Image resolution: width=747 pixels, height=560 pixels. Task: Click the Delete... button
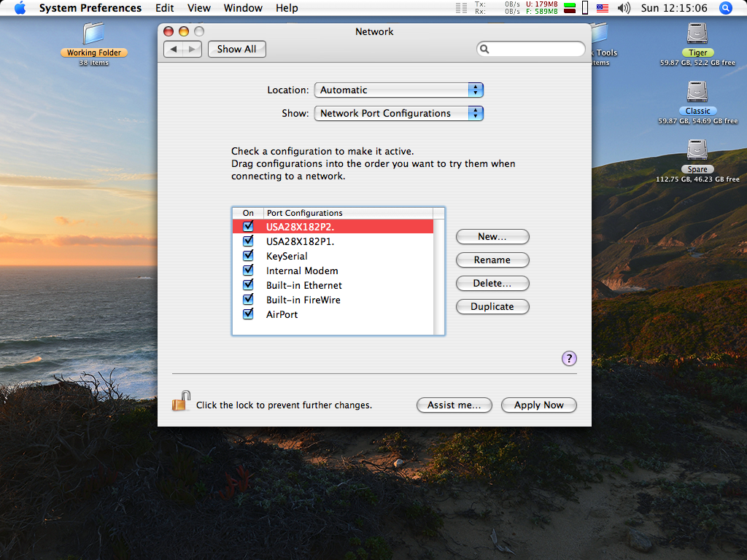tap(492, 284)
